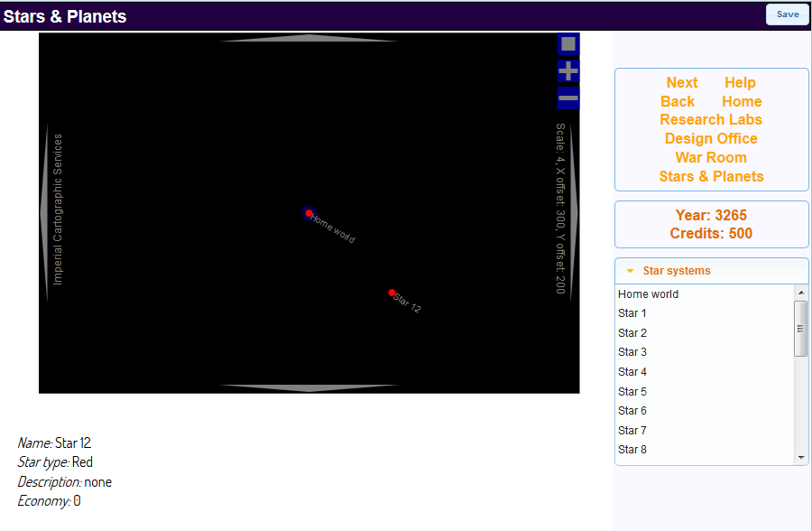This screenshot has height=531, width=812.
Task: Pan map right with right-edge arrow
Action: pos(574,213)
